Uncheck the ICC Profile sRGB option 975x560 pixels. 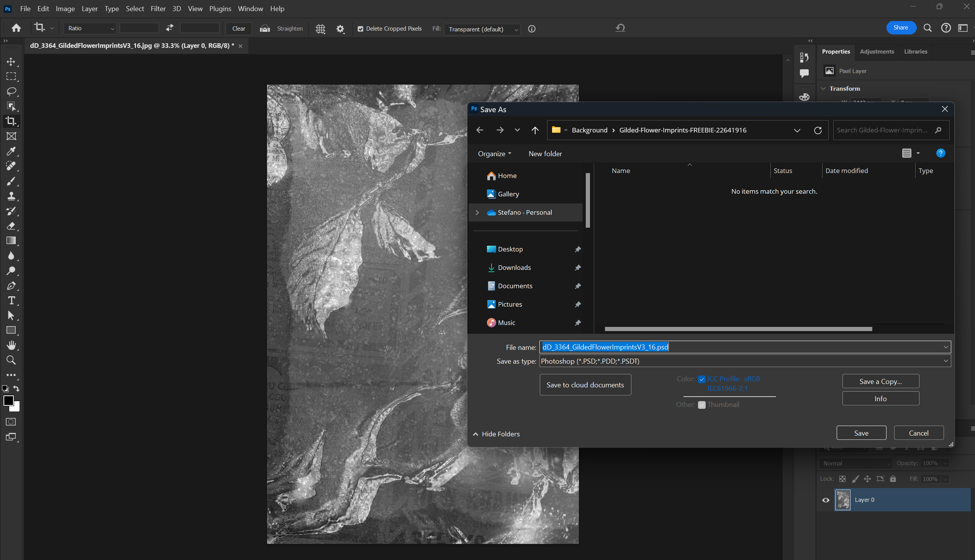702,379
